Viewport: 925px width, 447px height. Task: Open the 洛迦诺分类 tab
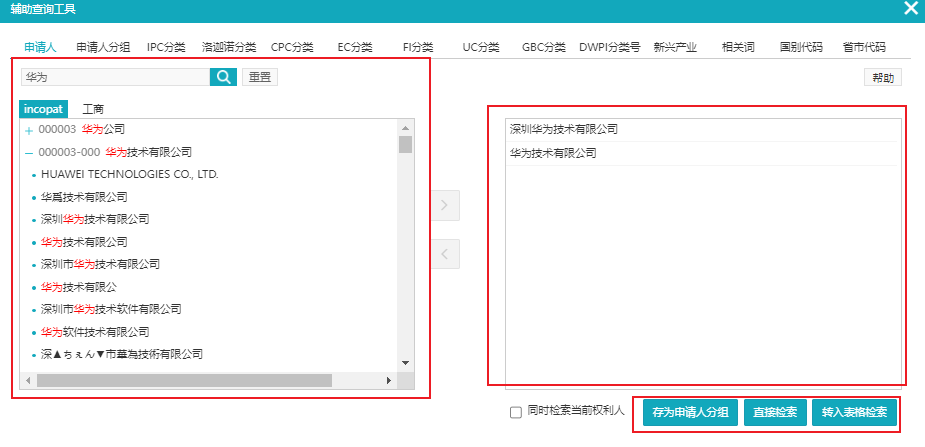pyautogui.click(x=229, y=47)
